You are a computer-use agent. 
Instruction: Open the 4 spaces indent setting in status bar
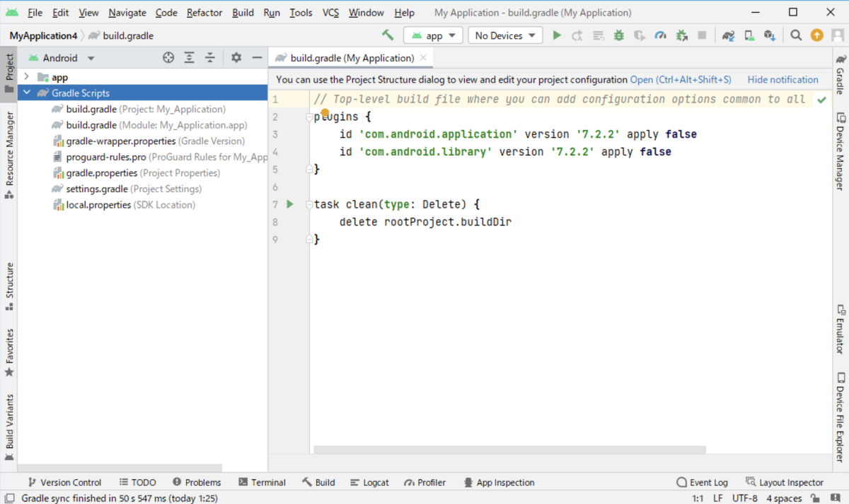coord(784,498)
